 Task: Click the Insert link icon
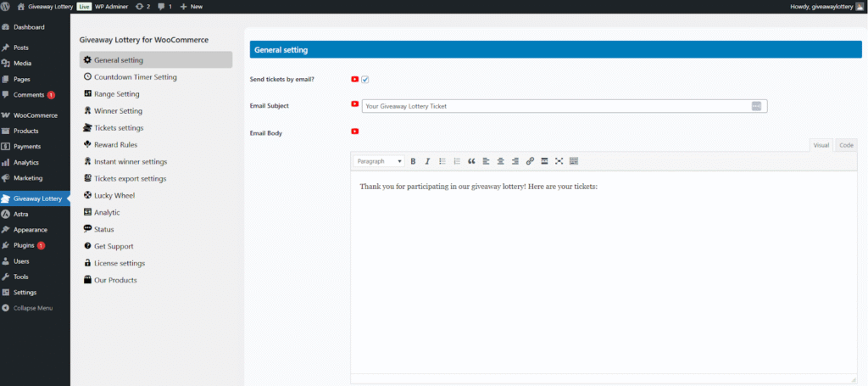coord(530,161)
